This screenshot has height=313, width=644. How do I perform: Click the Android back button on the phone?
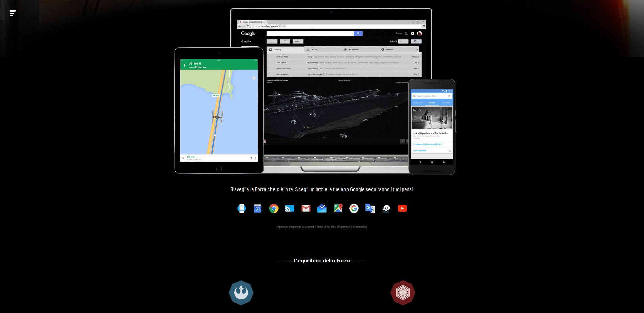[420, 162]
